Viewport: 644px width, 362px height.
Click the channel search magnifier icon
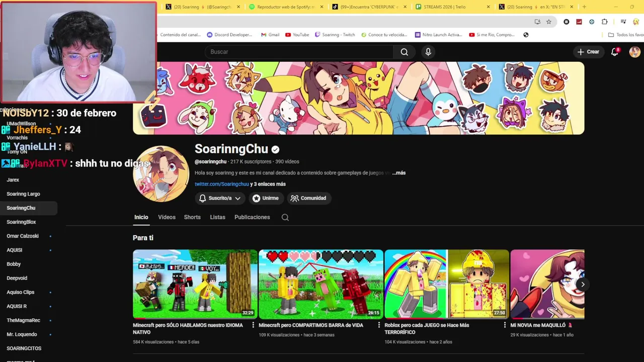point(285,217)
